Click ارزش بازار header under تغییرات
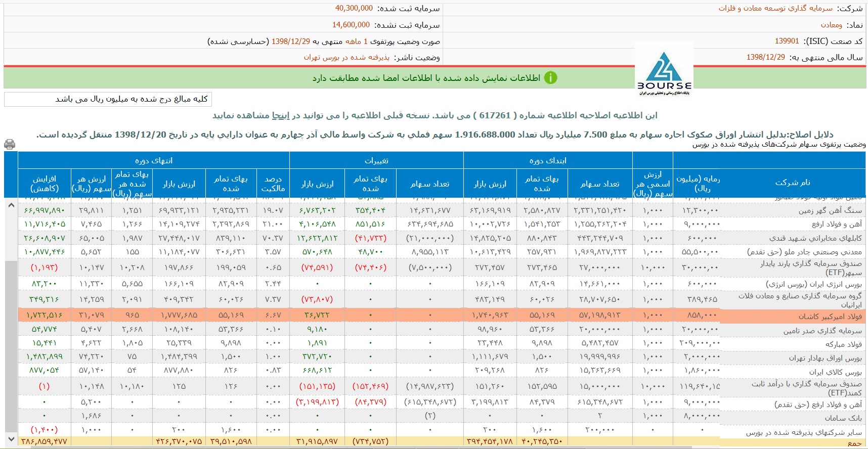 pyautogui.click(x=318, y=184)
